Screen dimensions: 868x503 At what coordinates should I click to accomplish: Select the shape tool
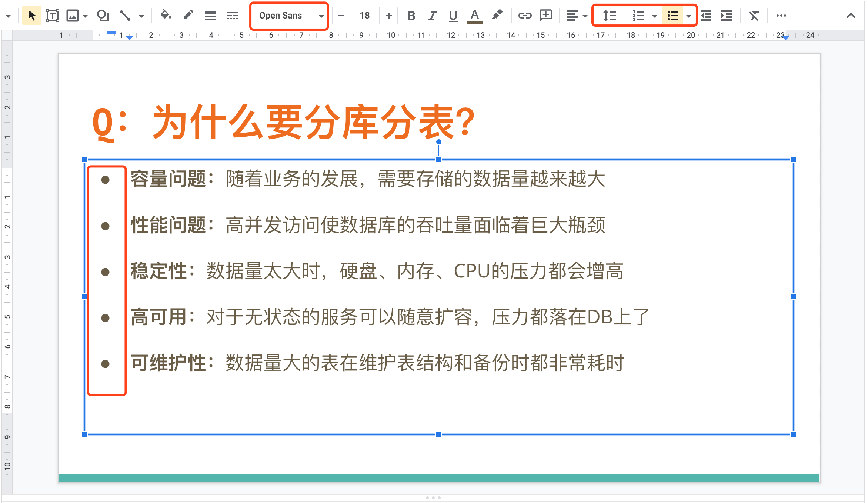(x=103, y=16)
